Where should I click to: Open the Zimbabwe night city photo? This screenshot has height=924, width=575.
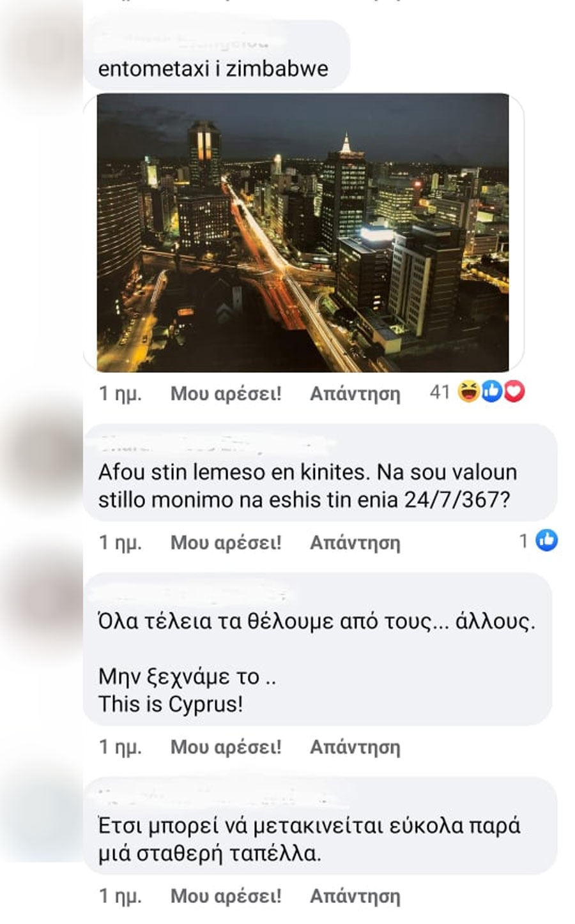click(303, 232)
